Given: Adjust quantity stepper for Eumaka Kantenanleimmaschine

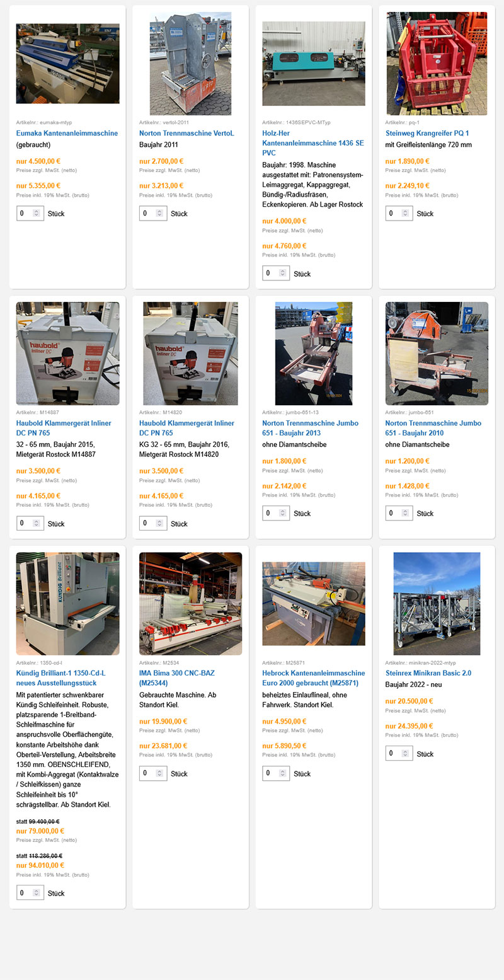Looking at the screenshot, I should click(36, 214).
